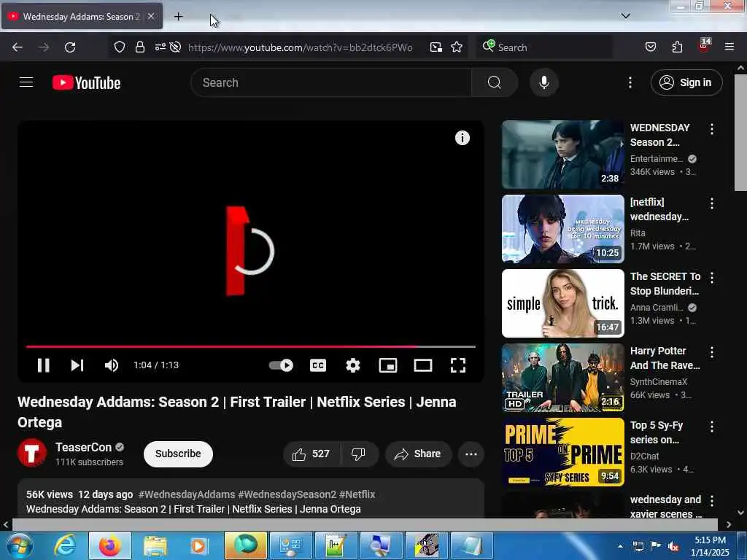Open the #Netflix hashtag link
The width and height of the screenshot is (747, 560).
point(357,494)
